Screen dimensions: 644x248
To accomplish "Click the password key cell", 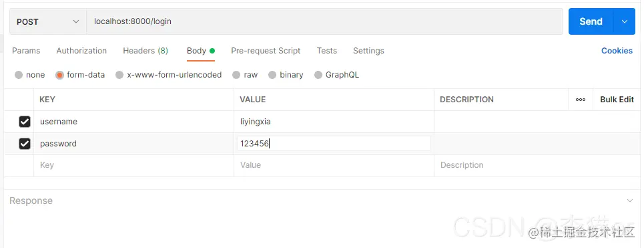I will pos(134,144).
